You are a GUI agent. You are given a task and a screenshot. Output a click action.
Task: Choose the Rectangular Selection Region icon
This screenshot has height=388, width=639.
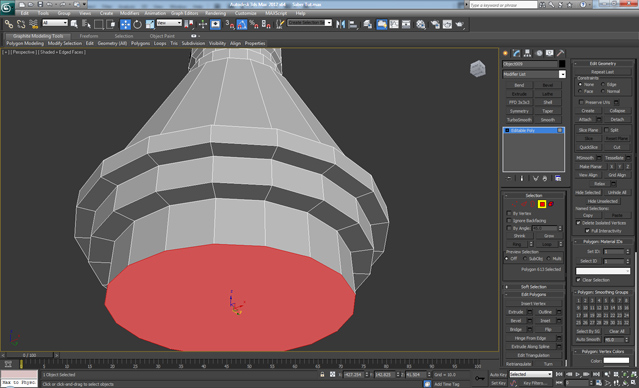pos(98,24)
